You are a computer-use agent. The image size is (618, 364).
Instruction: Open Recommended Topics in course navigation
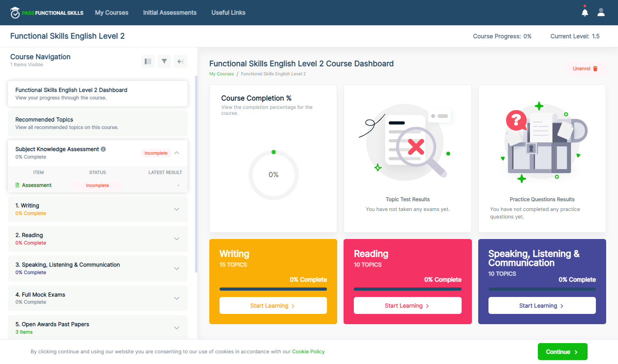click(x=98, y=123)
